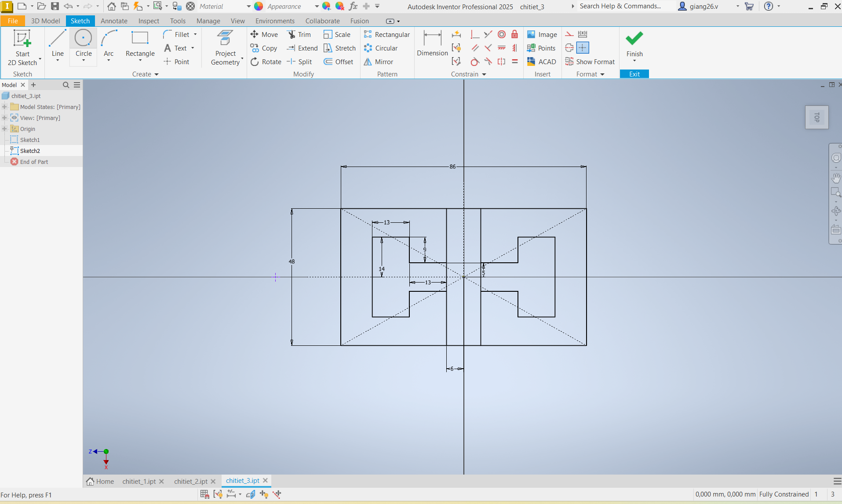Click the Search Help & Commands field
Screen dimensions: 842x504
pyautogui.click(x=620, y=6)
